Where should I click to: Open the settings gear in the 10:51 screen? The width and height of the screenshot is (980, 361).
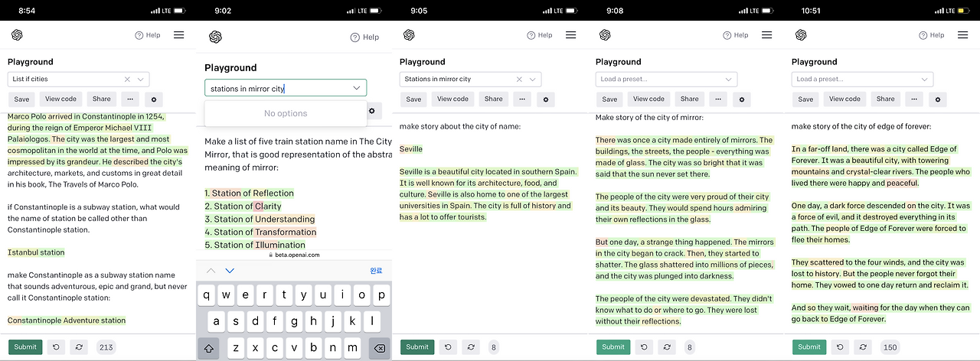938,99
